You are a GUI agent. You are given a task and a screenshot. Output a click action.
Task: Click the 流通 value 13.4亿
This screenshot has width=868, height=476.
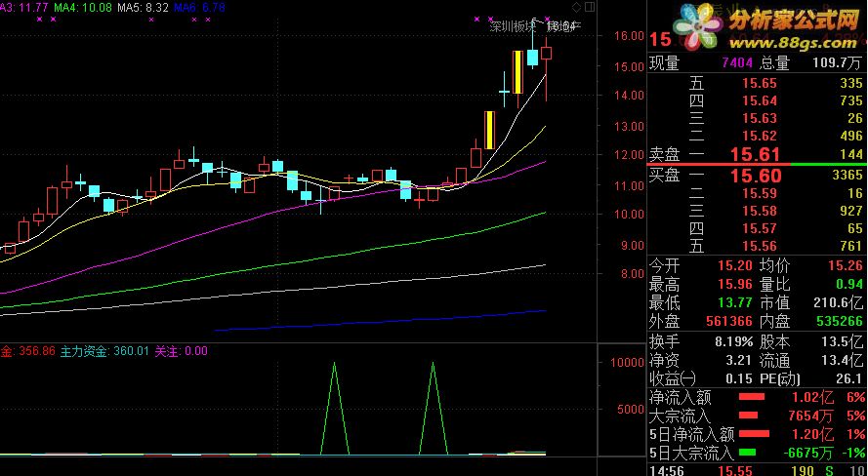tap(842, 361)
